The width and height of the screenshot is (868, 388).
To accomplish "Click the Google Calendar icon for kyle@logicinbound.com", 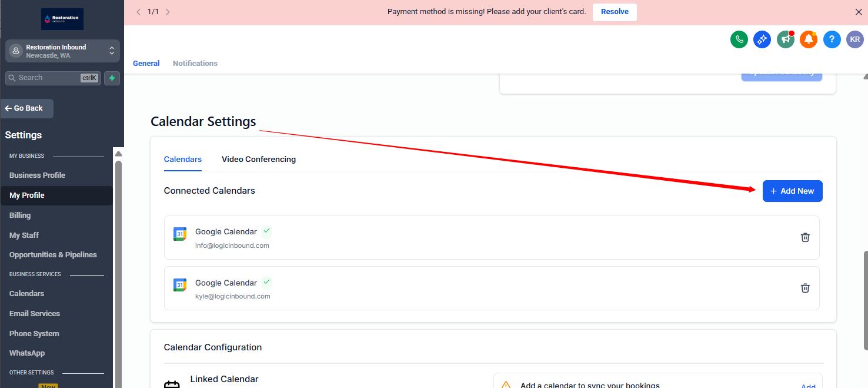I will pyautogui.click(x=180, y=285).
